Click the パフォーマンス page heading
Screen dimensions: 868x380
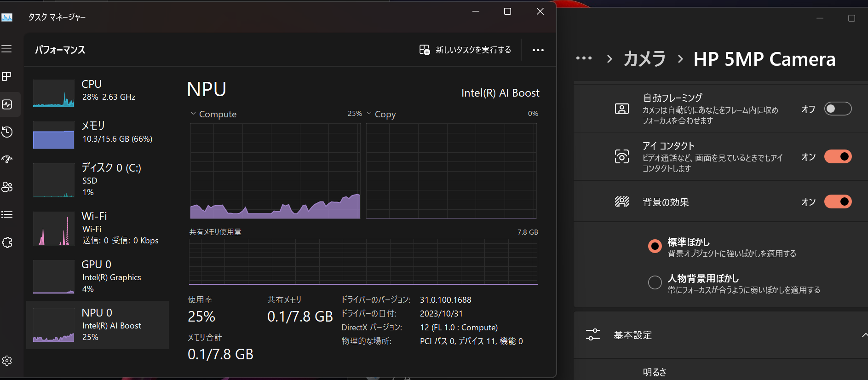[60, 50]
